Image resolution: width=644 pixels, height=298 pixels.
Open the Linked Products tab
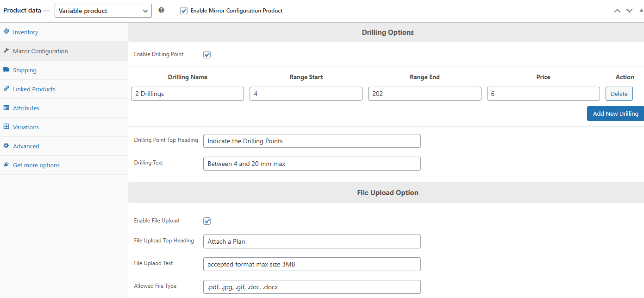click(64, 89)
